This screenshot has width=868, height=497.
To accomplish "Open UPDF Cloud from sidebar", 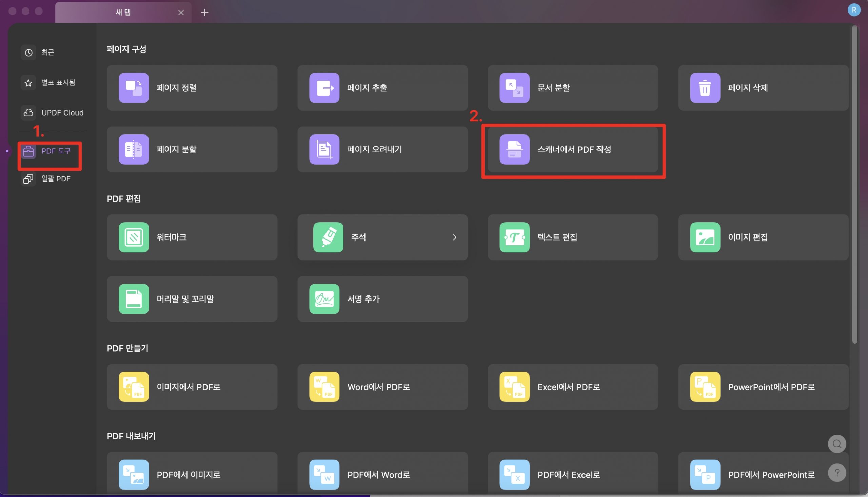I will tap(51, 112).
